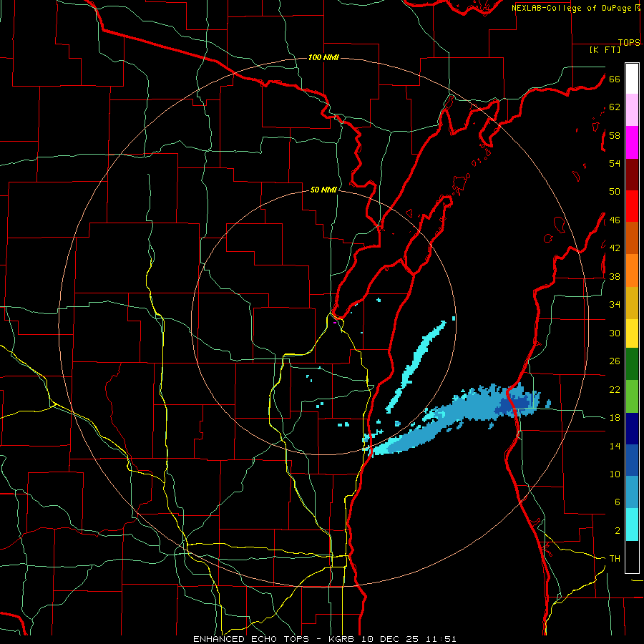
Task: Click the bright red legend swatch
Action: [x=632, y=206]
